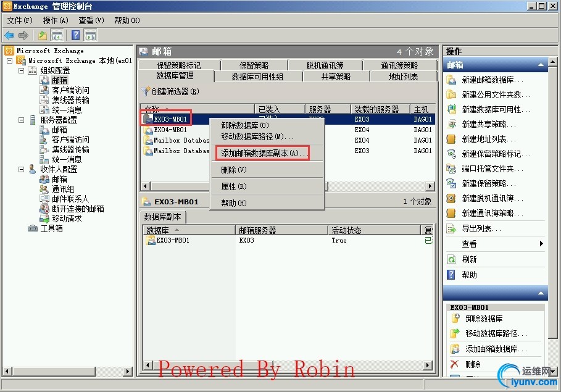
Task: Collapse the Microsoft Exchange 本地 tree node
Action: tap(10, 61)
